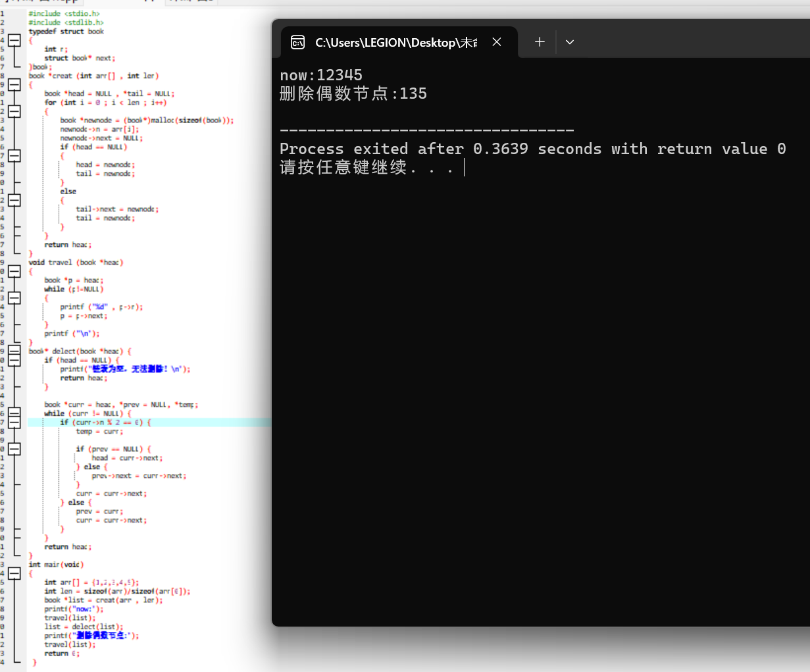
Task: Open a new terminal tab with the plus button
Action: (540, 42)
